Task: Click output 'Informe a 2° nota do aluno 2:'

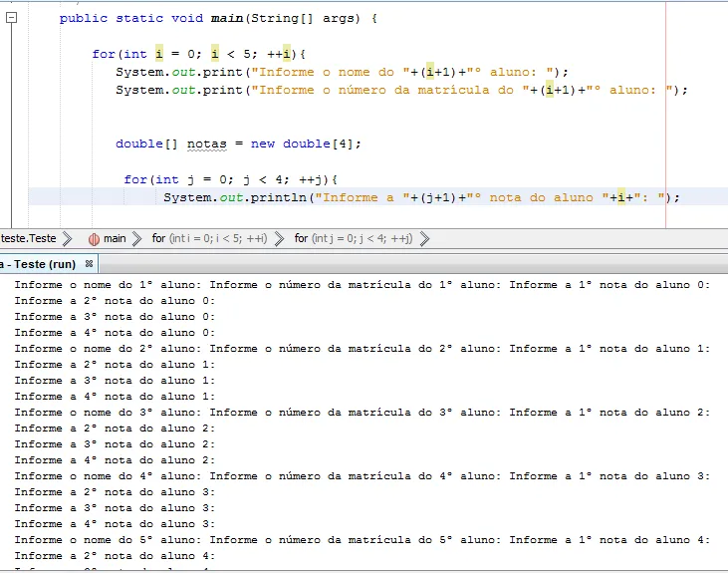Action: tap(115, 429)
